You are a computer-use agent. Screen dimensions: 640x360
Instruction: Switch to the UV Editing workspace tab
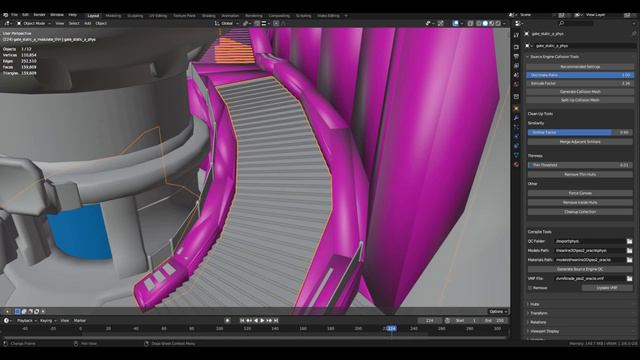(158, 16)
